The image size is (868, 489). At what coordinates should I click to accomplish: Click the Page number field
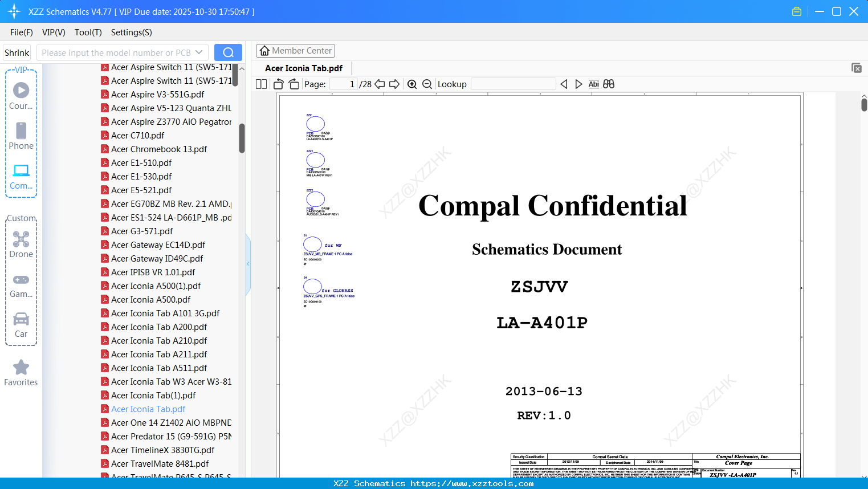click(x=344, y=84)
